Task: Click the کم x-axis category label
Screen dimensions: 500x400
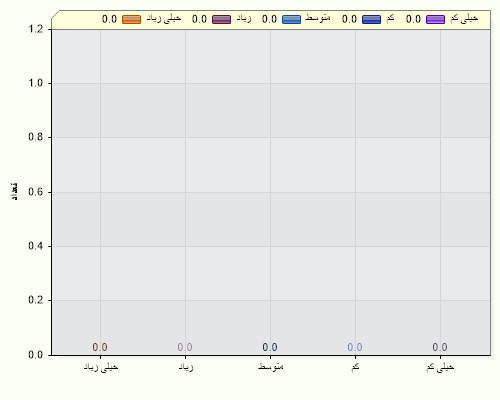Action: [355, 367]
